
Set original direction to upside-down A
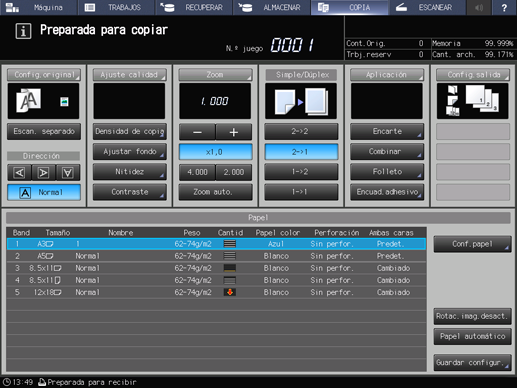pyautogui.click(x=68, y=172)
